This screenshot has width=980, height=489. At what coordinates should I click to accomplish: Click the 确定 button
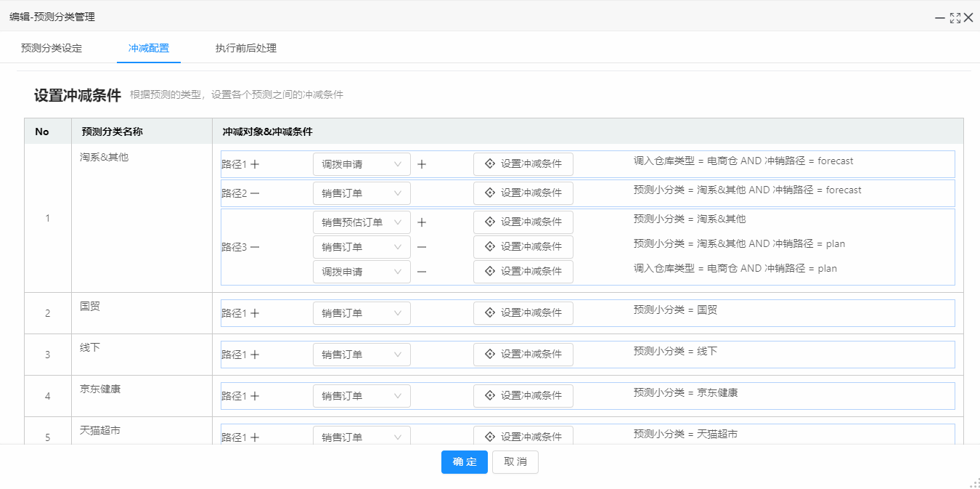point(464,462)
